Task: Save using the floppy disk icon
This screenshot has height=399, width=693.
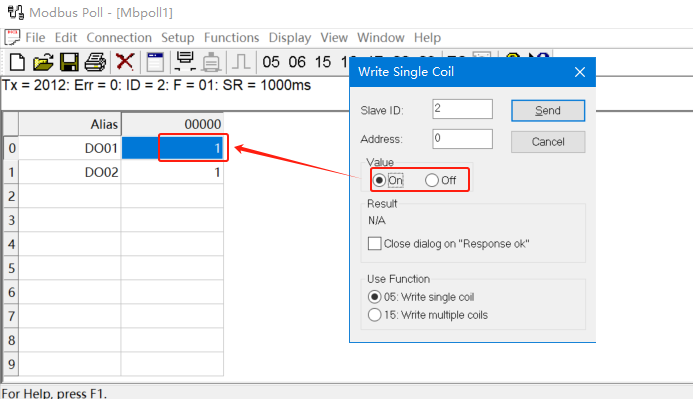Action: [x=69, y=62]
